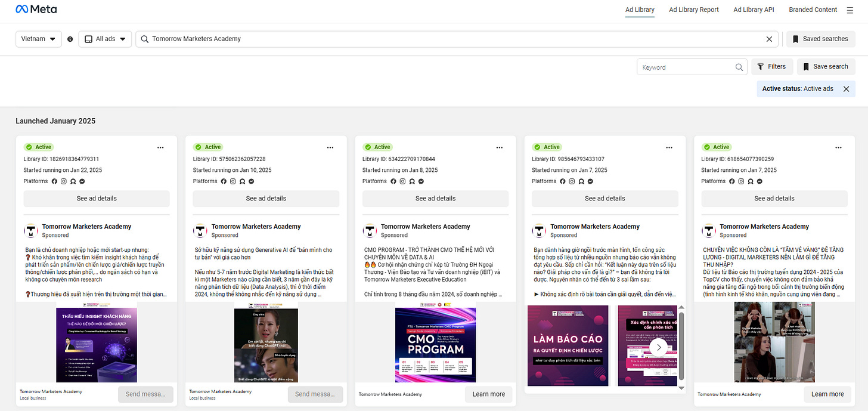Click the text Library ID: 634222709170844
This screenshot has height=411, width=868.
point(399,159)
